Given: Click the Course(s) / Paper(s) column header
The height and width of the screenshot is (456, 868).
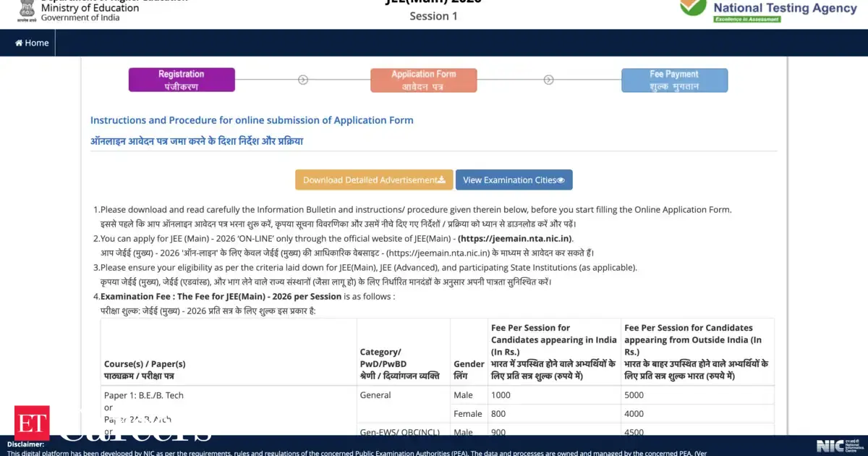Looking at the screenshot, I should tap(145, 370).
